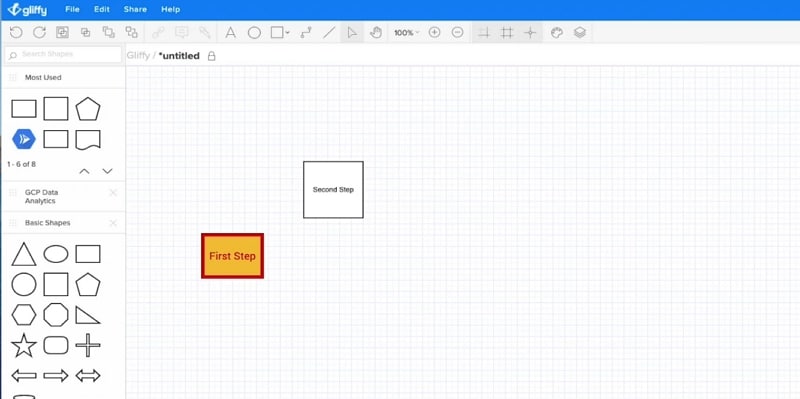Viewport: 800px width, 399px height.
Task: Toggle the grid display
Action: (x=507, y=33)
